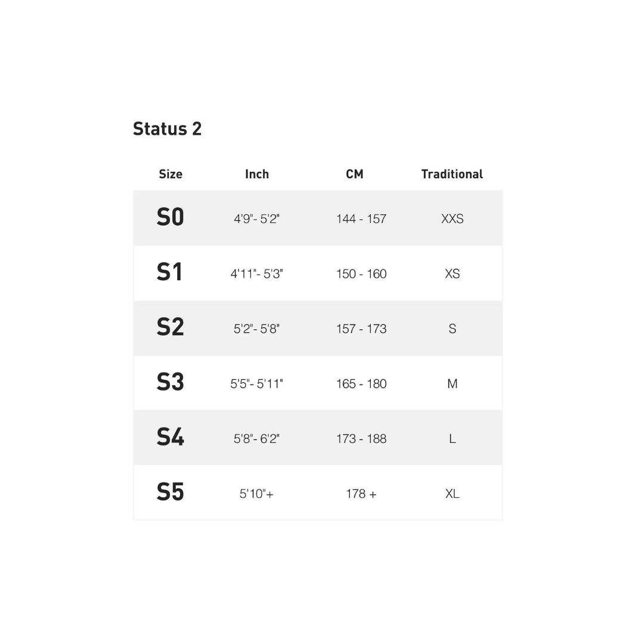644x644 pixels.
Task: Click the Status 2 heading
Action: (x=167, y=129)
